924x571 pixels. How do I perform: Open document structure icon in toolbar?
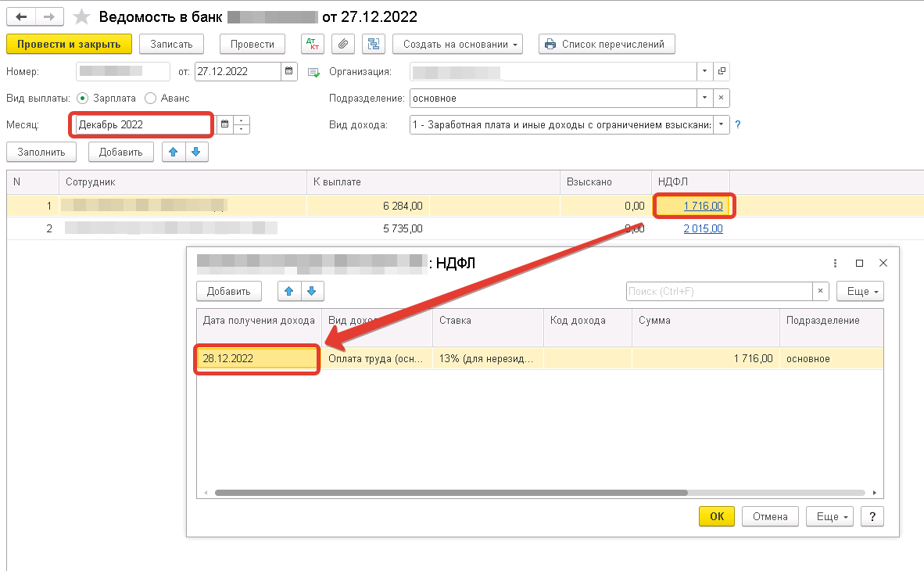(x=373, y=45)
